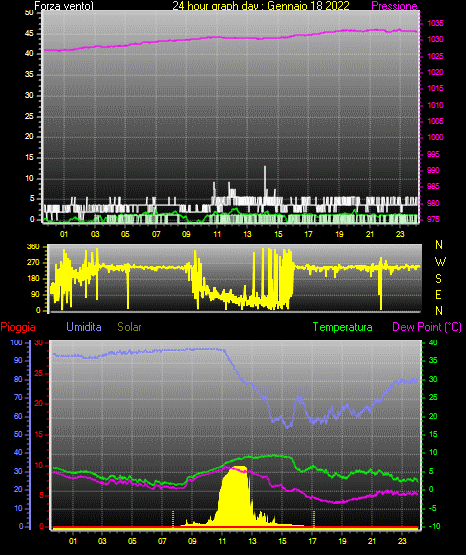Click hour 13 on wind graph axis
Image resolution: width=466 pixels, height=555 pixels.
[247, 234]
